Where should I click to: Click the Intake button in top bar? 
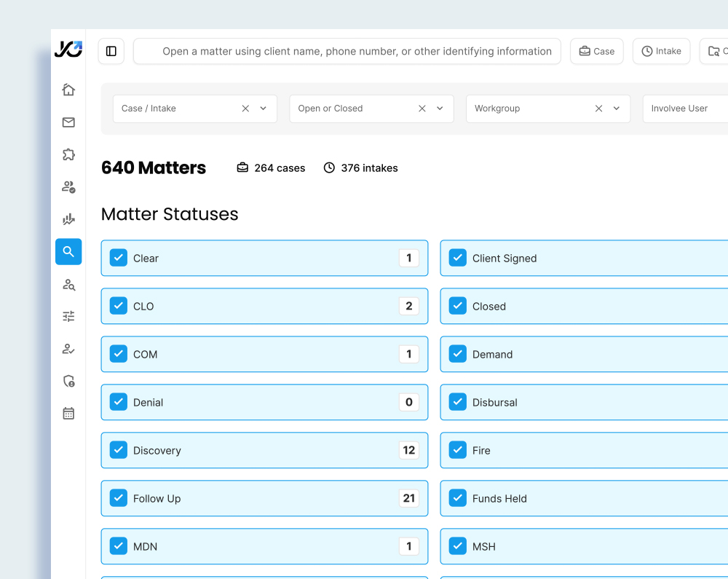tap(661, 51)
